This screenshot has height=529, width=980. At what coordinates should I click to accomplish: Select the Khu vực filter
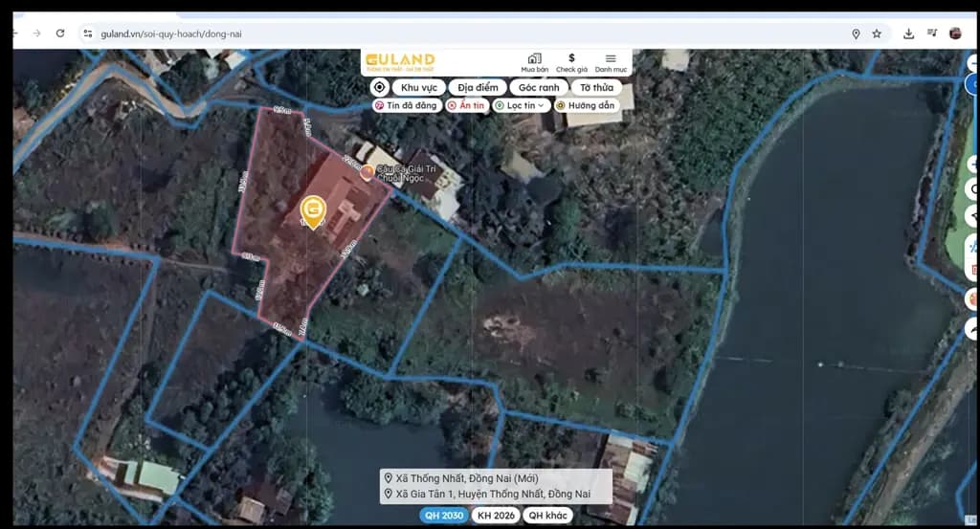(x=419, y=87)
